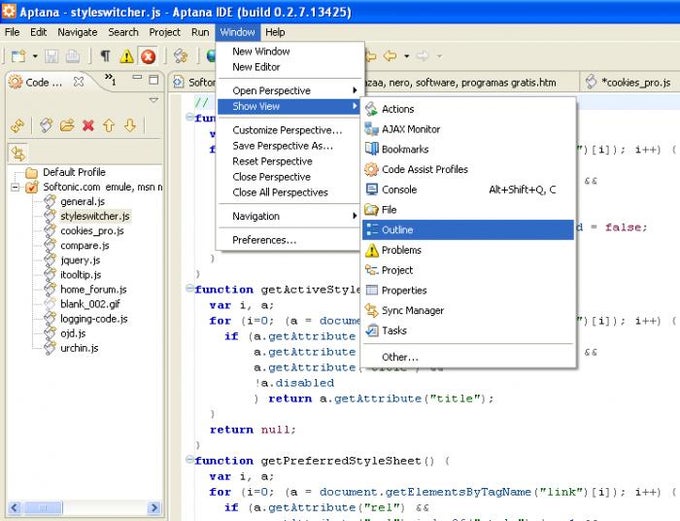
Task: Collapse the Softonic.com profile tree node
Action: [x=15, y=187]
